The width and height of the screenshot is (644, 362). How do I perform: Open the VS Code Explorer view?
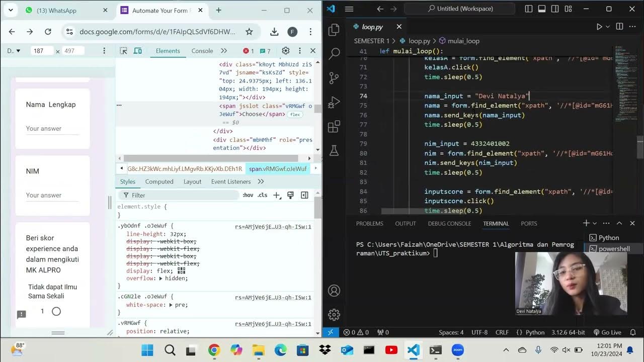pos(334,30)
